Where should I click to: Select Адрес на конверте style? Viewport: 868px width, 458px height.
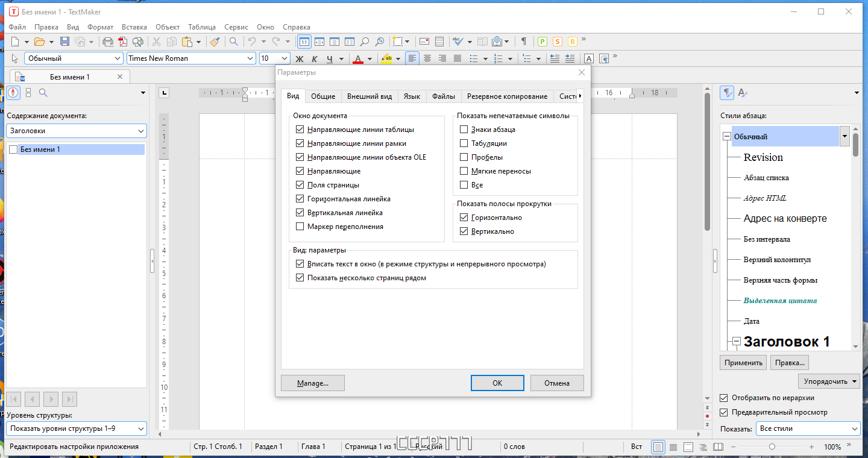[785, 219]
